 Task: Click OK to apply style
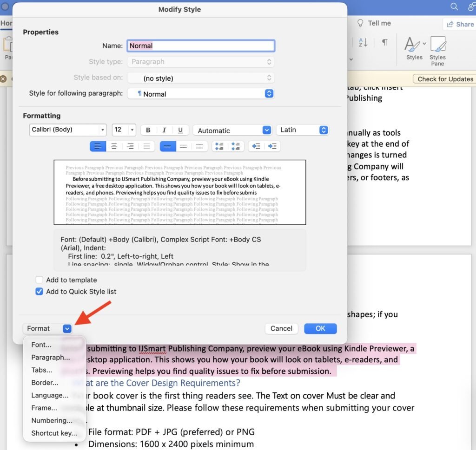tap(320, 328)
